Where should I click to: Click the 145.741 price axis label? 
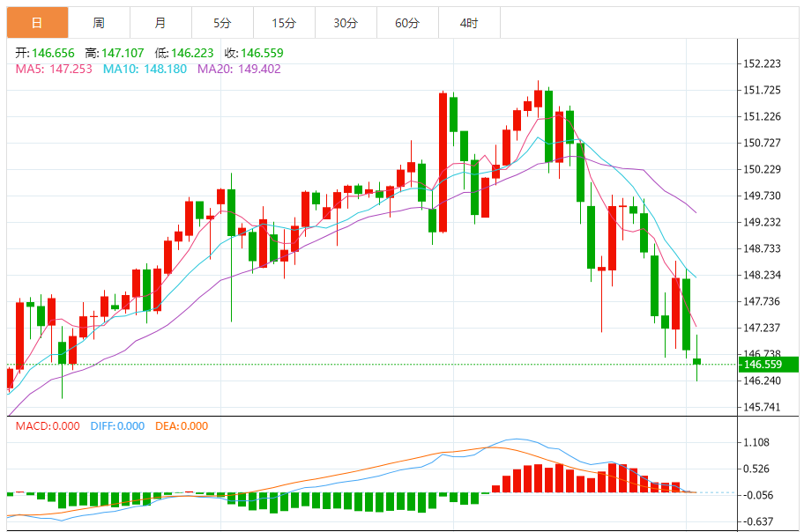point(762,408)
